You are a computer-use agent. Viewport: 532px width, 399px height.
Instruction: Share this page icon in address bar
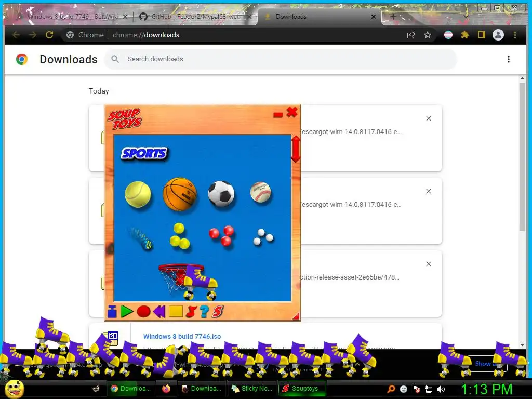pos(411,35)
